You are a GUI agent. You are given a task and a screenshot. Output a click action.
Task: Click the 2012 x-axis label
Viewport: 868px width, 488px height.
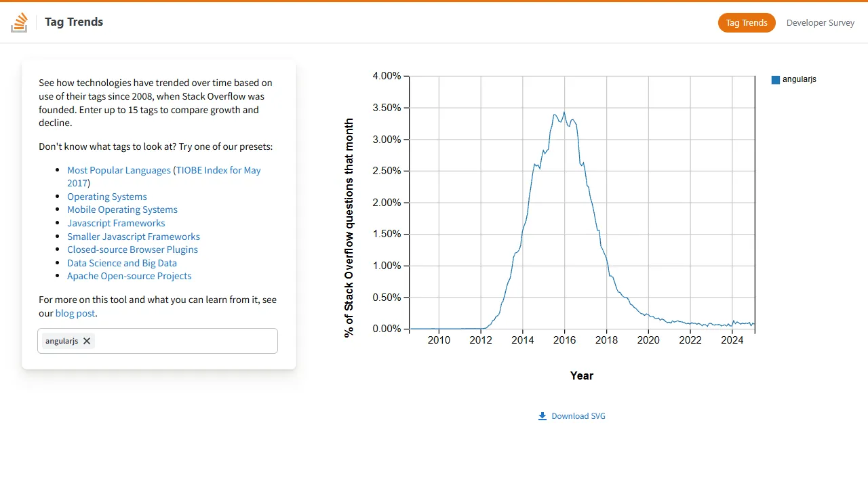(x=481, y=340)
